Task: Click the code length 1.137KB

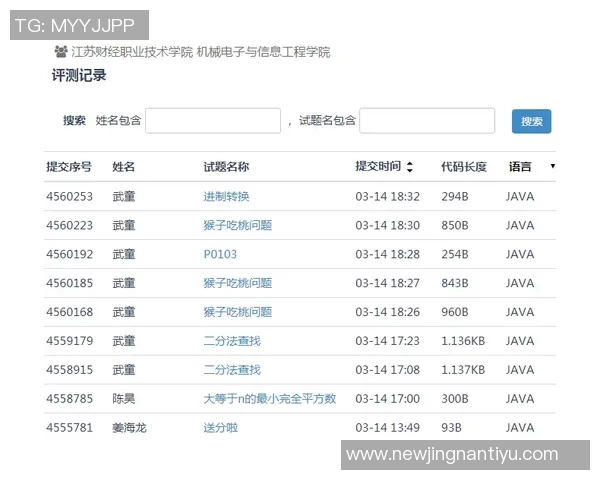Action: click(x=463, y=370)
